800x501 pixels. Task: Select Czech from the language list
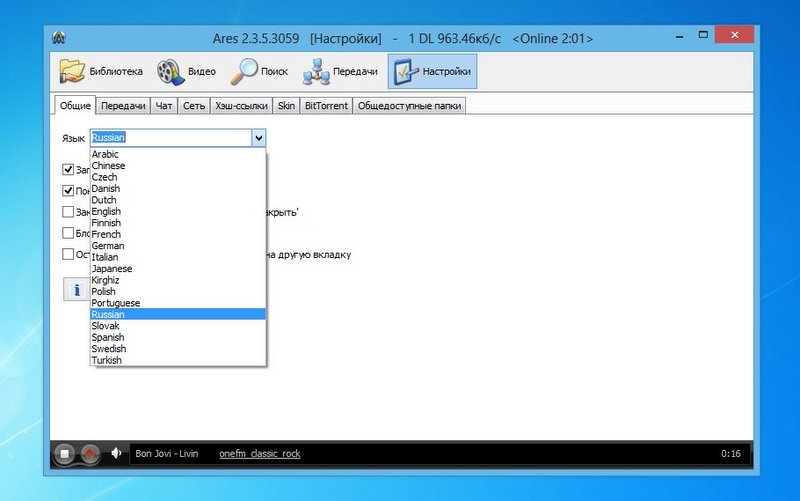[x=178, y=177]
